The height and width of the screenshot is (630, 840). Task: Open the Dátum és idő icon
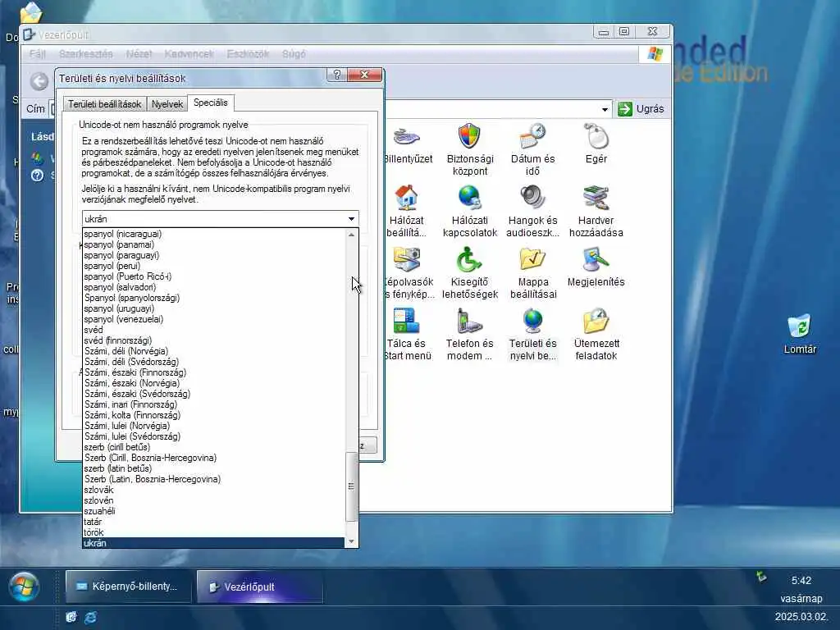[x=532, y=149]
